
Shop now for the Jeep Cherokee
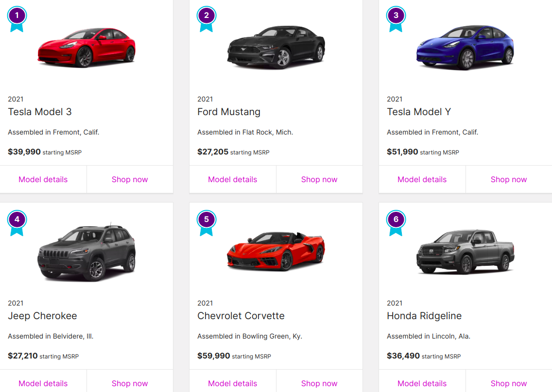point(130,383)
